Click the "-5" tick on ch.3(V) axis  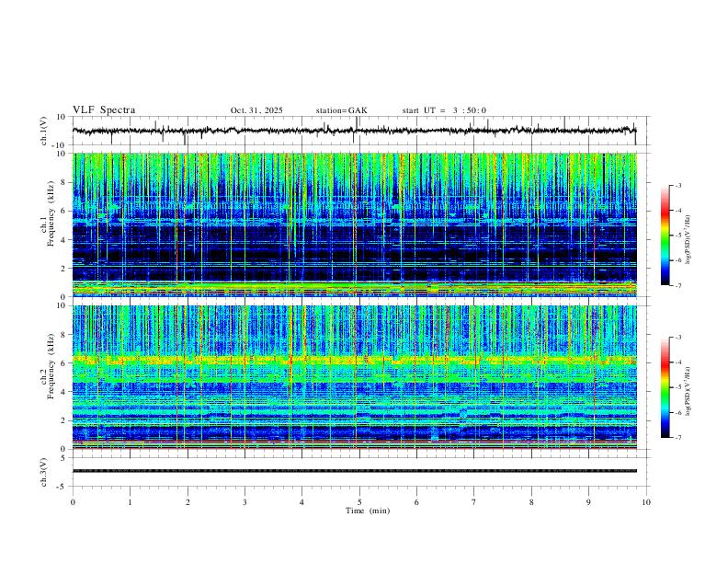tap(63, 487)
